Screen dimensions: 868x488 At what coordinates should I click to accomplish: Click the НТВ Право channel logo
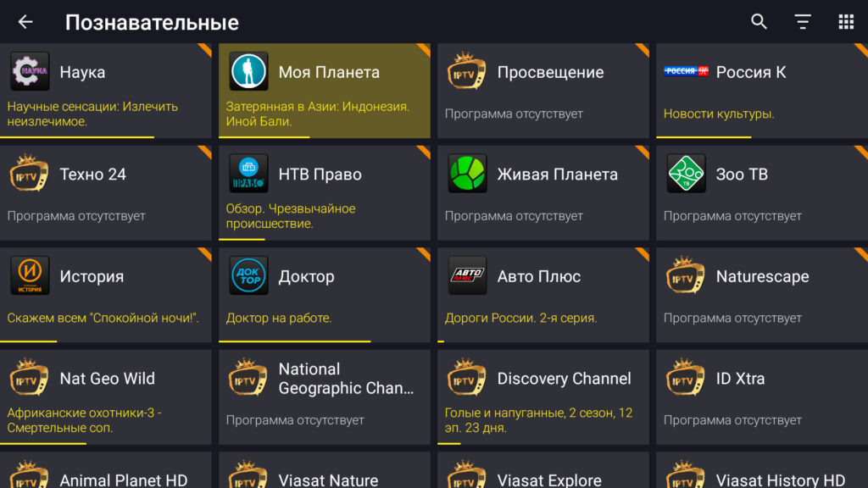[248, 173]
